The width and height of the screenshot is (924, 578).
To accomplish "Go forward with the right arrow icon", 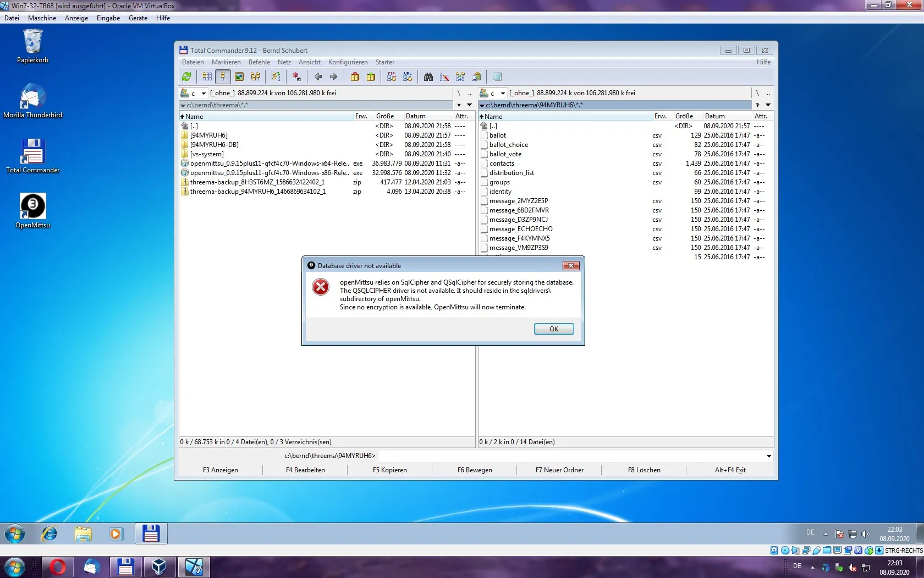I will (333, 77).
